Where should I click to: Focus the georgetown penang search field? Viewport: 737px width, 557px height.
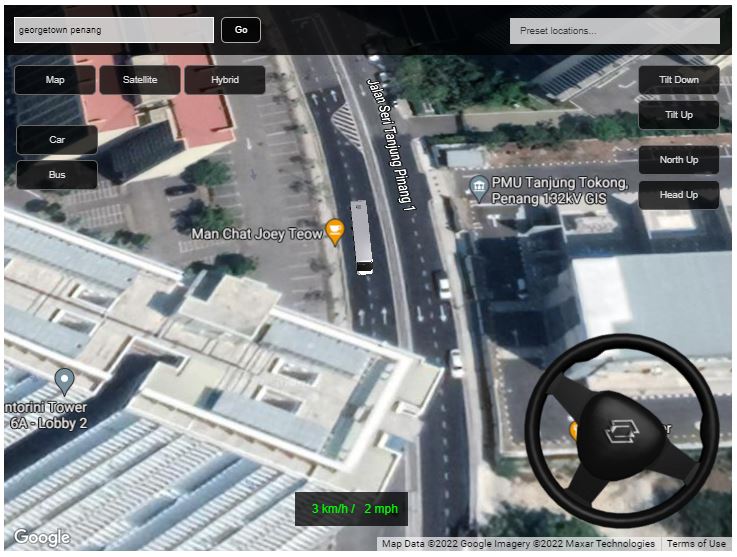coord(114,30)
